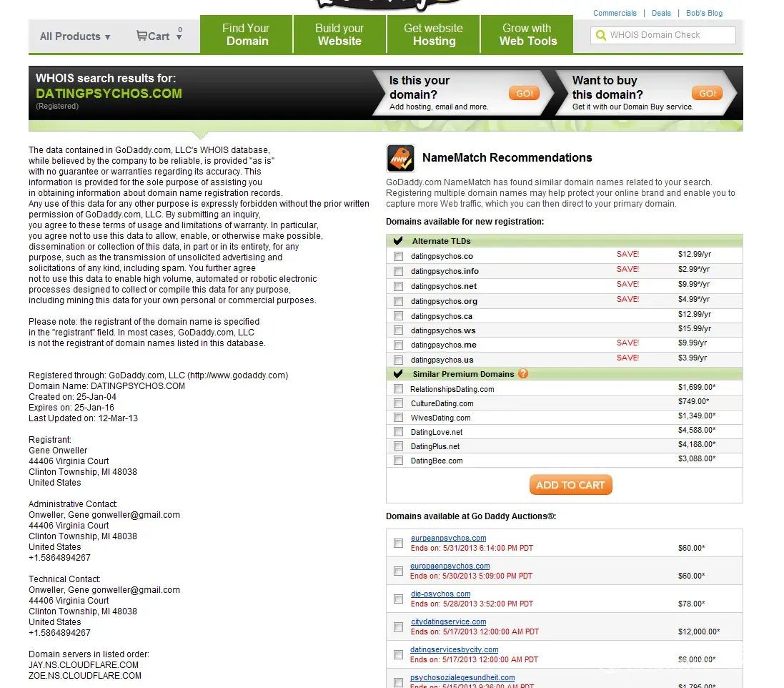Open the Find Your Domain tab
Screen dimensions: 784x688
[247, 34]
